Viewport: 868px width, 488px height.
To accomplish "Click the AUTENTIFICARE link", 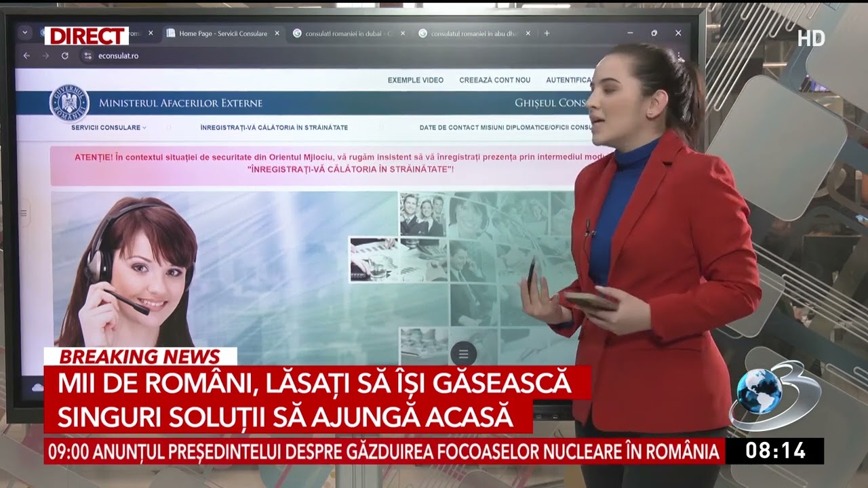I will point(570,80).
